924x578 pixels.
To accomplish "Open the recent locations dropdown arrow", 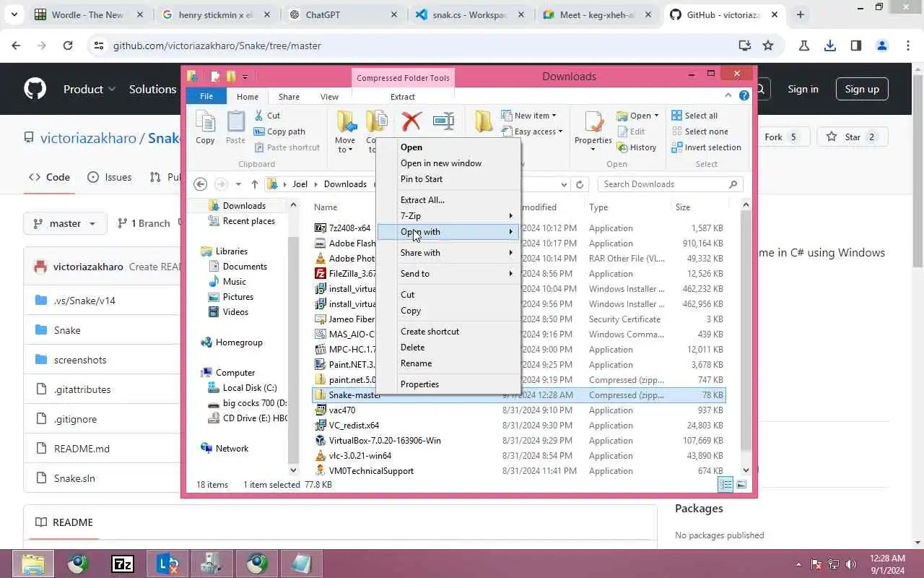I will point(237,184).
